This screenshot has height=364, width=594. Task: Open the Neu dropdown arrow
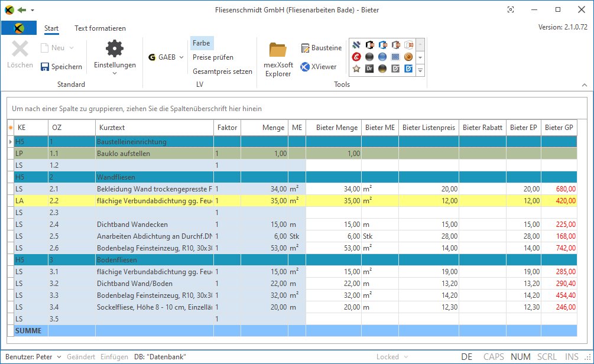(72, 48)
